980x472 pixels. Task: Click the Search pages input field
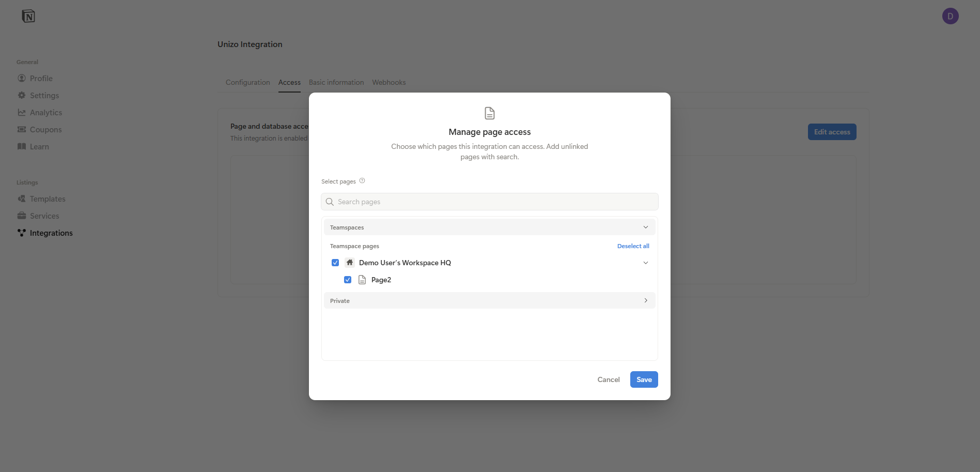click(x=489, y=201)
